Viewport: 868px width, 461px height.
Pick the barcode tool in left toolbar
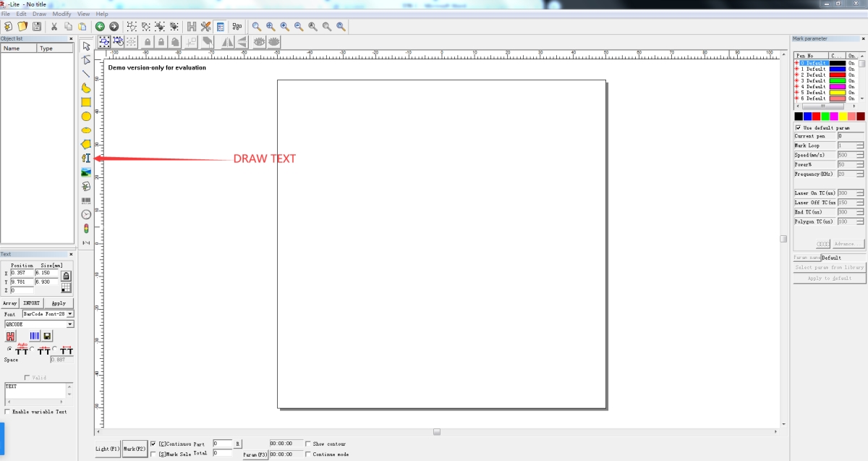tap(86, 200)
